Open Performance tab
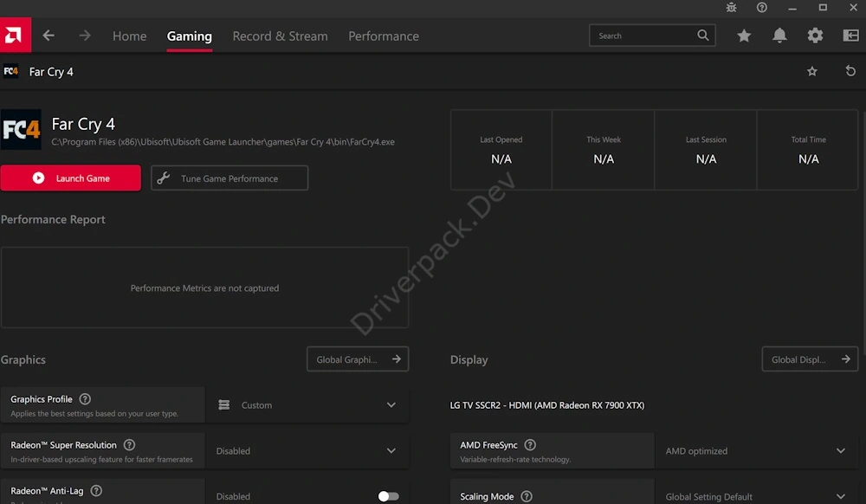This screenshot has width=866, height=504. [384, 36]
